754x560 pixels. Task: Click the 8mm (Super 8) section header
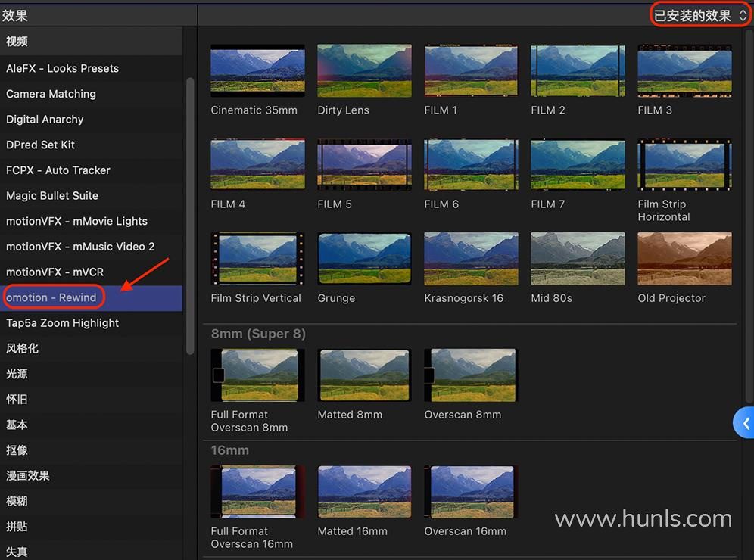(258, 334)
